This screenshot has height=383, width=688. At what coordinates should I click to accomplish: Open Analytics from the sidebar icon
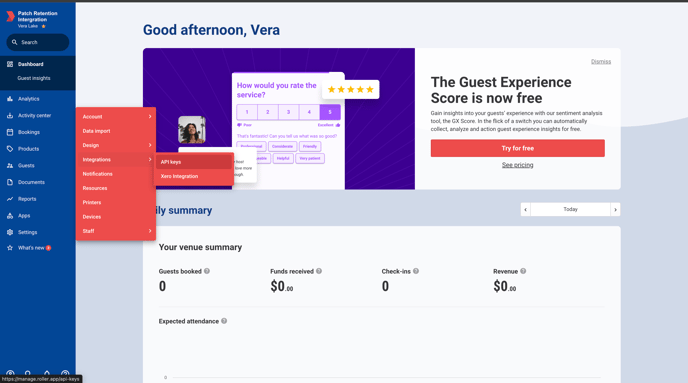10,99
